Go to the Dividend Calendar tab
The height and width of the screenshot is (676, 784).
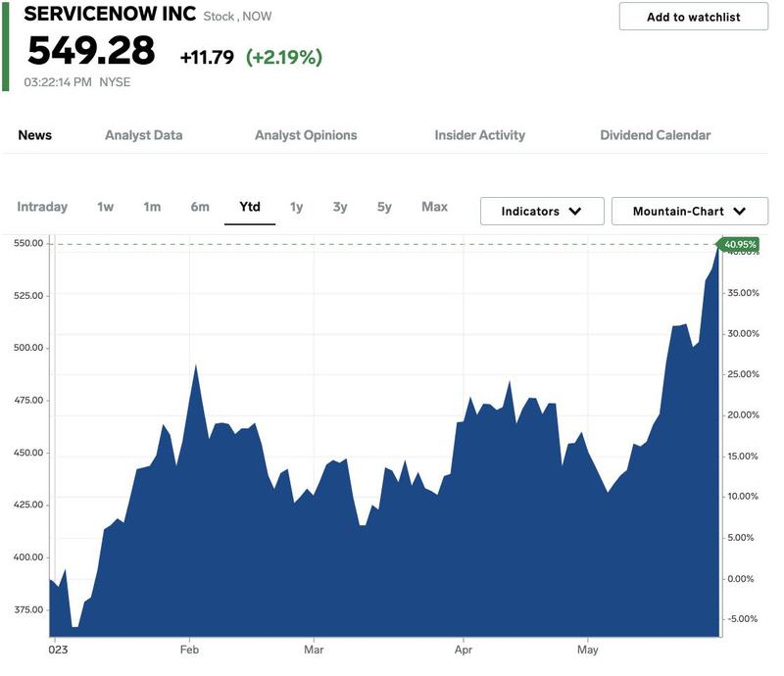(655, 135)
